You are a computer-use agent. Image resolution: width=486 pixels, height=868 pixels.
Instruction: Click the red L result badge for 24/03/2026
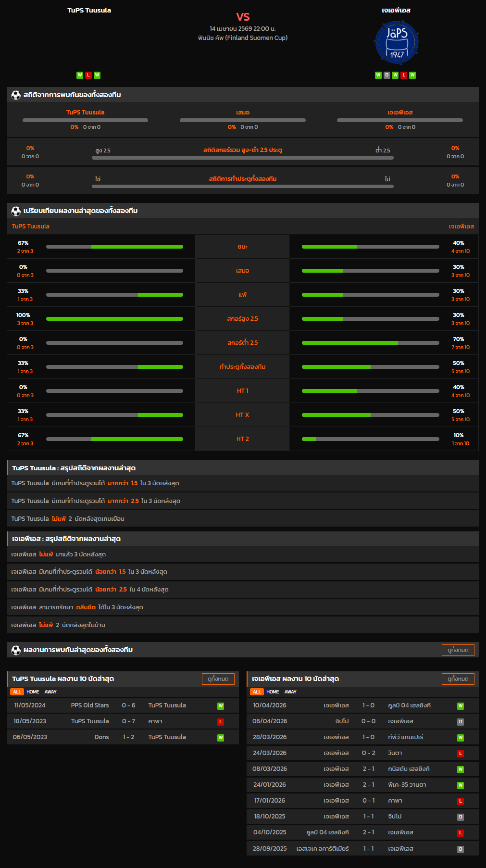click(x=461, y=754)
